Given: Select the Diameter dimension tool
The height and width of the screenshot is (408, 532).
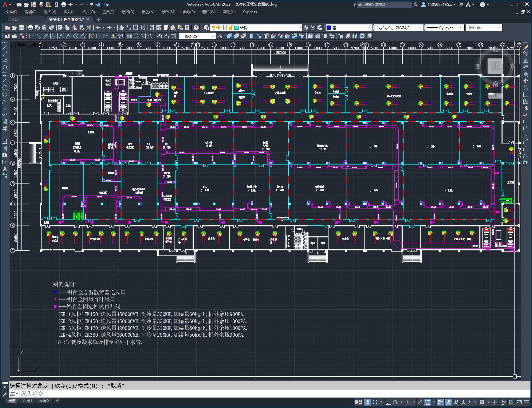Looking at the screenshot, I should click(x=76, y=36).
